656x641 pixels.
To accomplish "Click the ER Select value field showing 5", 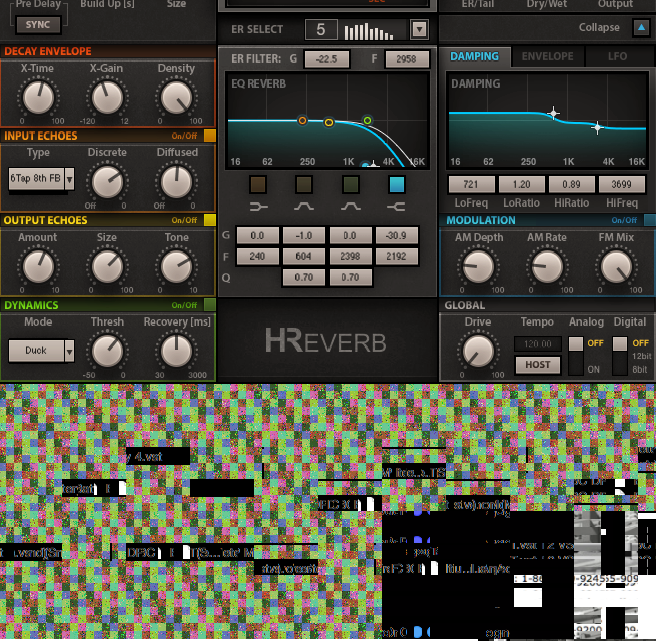I will click(321, 29).
